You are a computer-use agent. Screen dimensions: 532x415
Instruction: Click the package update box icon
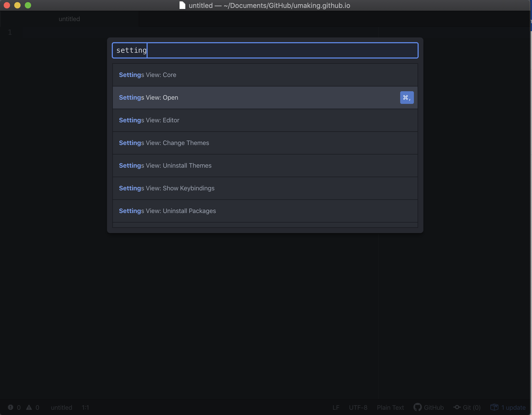click(x=494, y=407)
